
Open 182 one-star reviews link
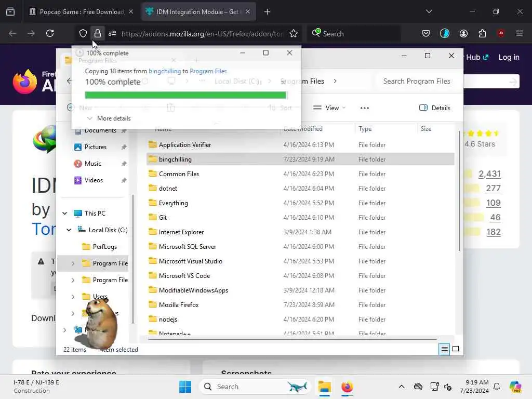click(493, 232)
